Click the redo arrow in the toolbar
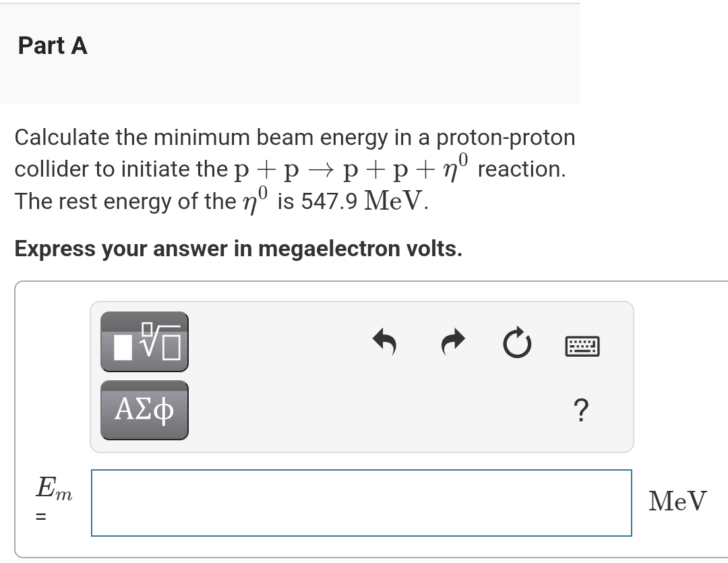728x563 pixels. point(451,342)
